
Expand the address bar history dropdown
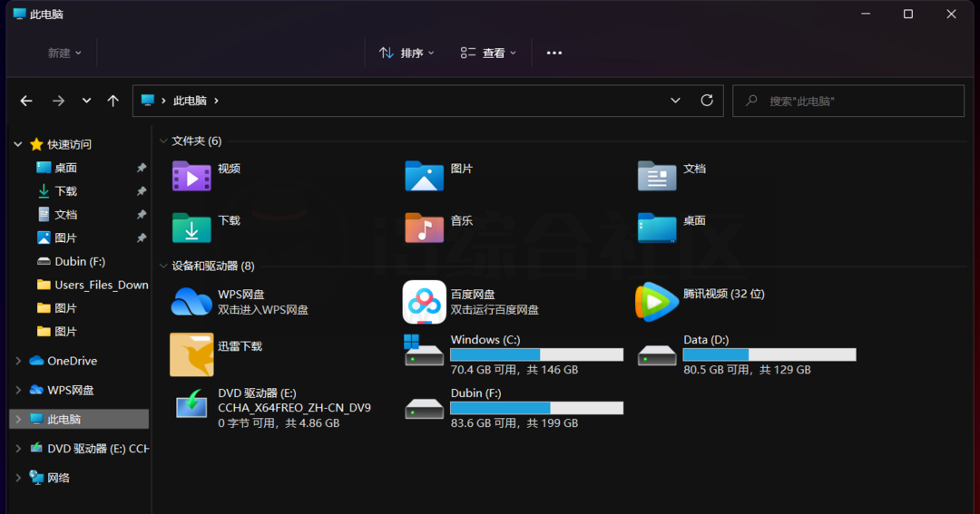pos(675,101)
